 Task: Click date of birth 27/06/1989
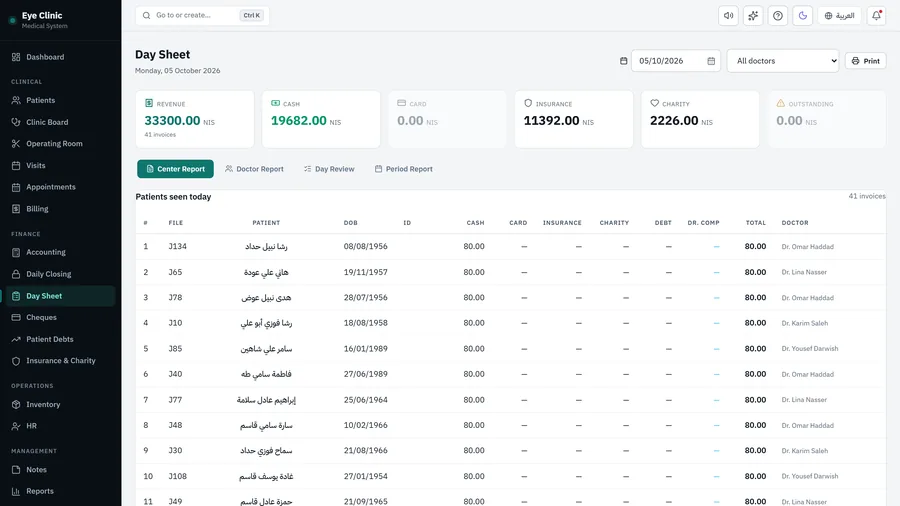pyautogui.click(x=366, y=374)
